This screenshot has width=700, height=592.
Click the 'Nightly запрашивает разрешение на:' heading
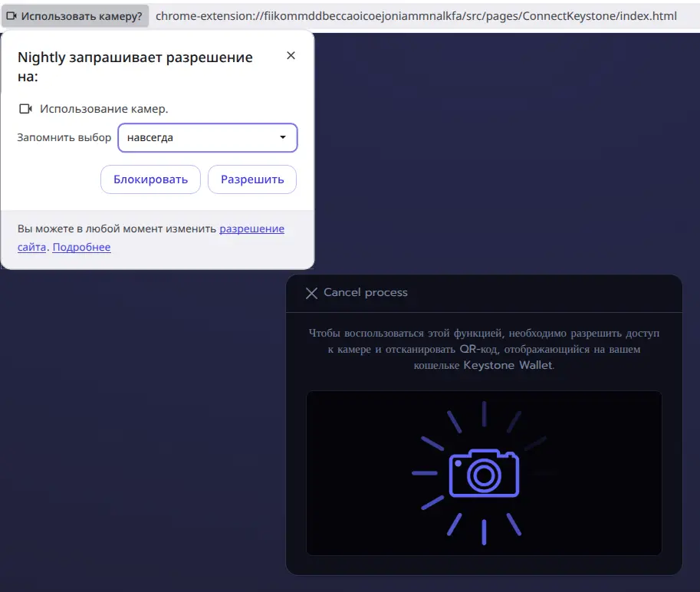(135, 67)
